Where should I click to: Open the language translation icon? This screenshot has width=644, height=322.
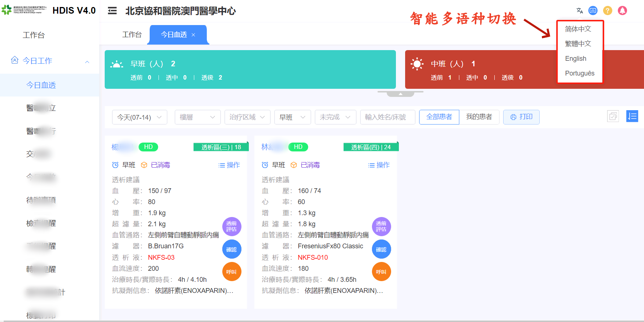tap(579, 11)
